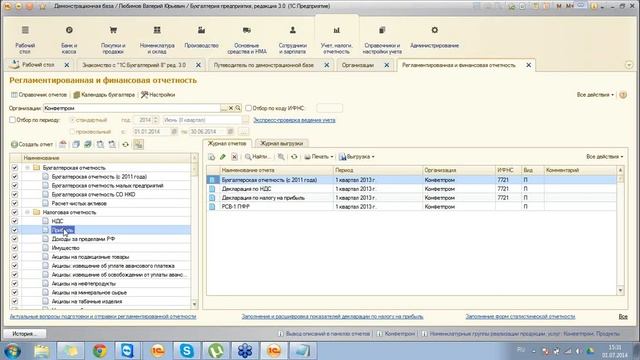
Task: Switch to Путеводитель по демонстрационной базе tab
Action: [x=264, y=65]
